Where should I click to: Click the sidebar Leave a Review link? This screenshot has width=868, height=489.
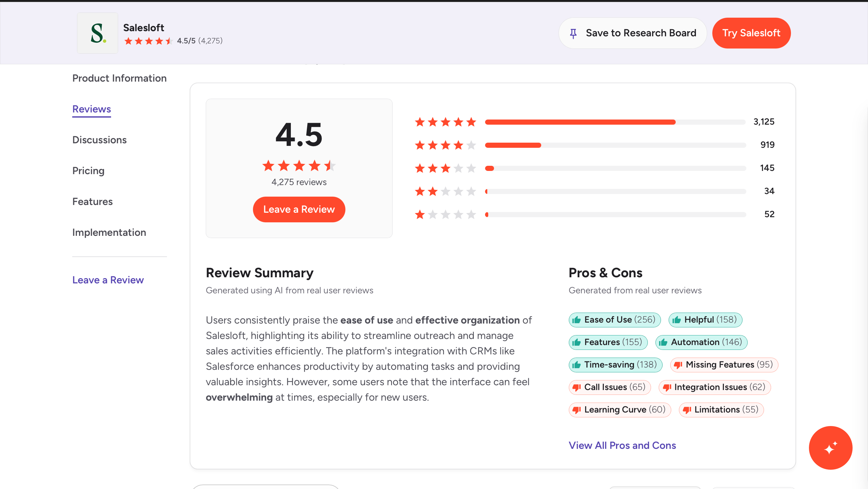tap(108, 280)
